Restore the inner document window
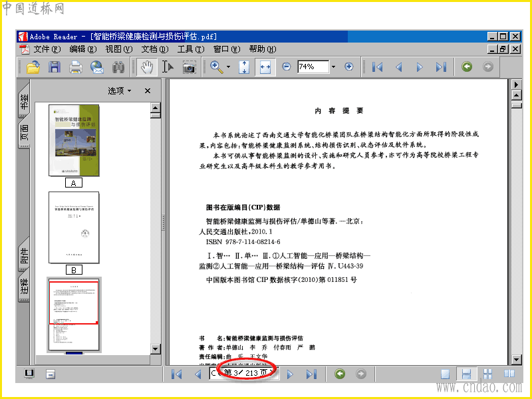Screen dimensions: 532x399 tap(503, 49)
